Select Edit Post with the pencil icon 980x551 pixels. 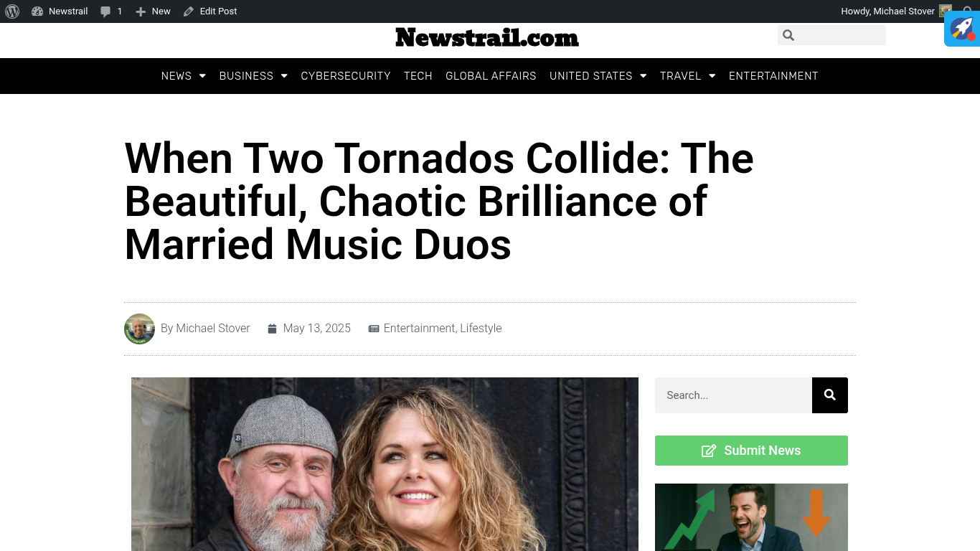point(210,11)
